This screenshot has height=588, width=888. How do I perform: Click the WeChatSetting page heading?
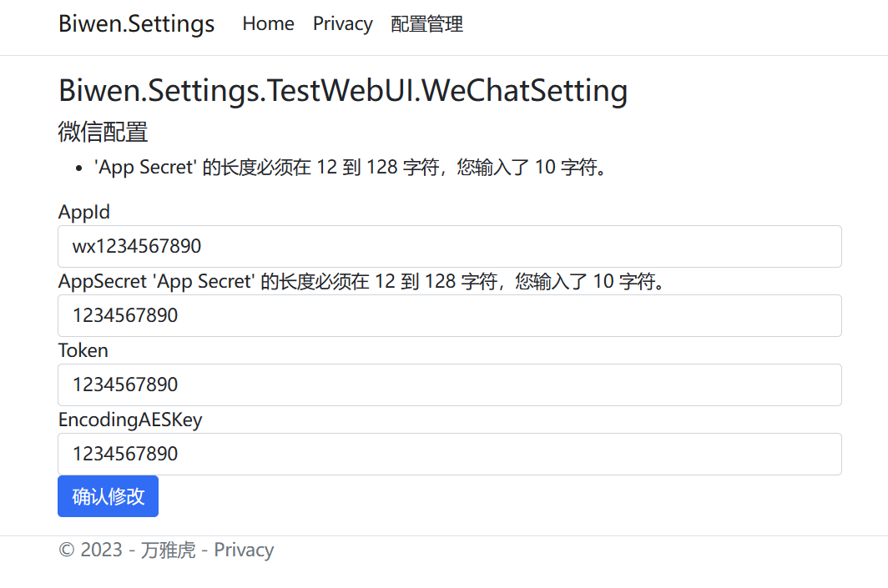click(x=342, y=90)
